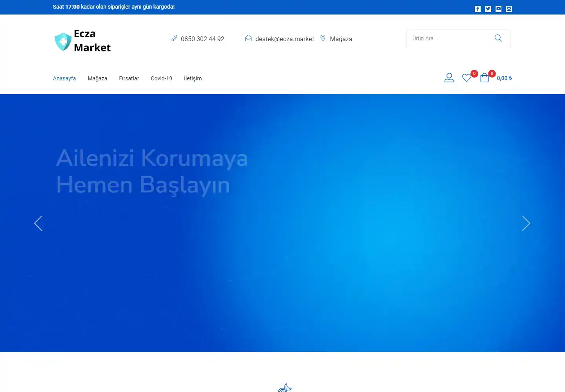Call the 0850 302 44 92 link

pos(202,39)
